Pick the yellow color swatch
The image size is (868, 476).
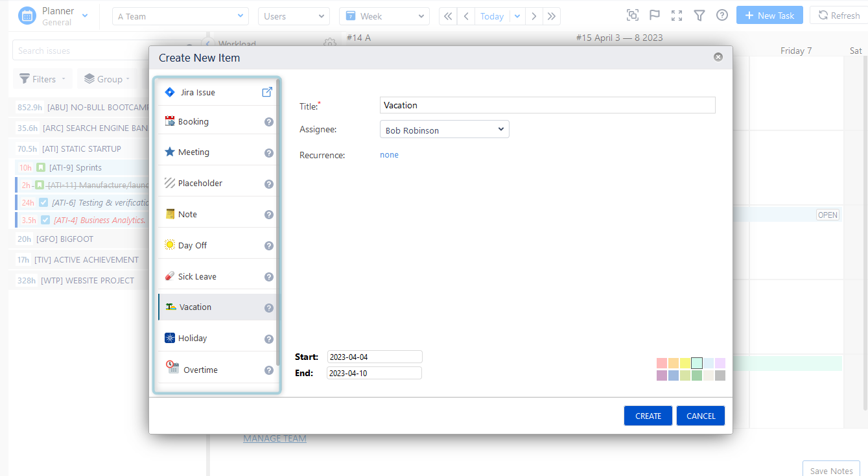(x=685, y=363)
